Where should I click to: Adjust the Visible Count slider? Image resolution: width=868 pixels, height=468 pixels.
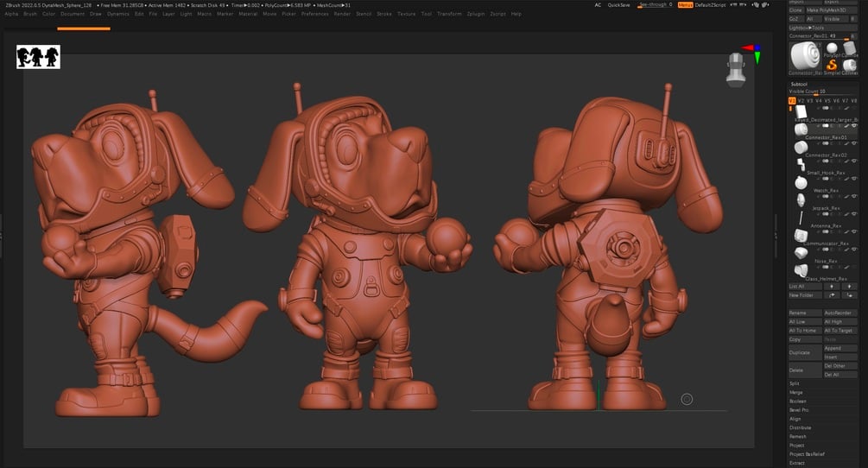(x=822, y=92)
